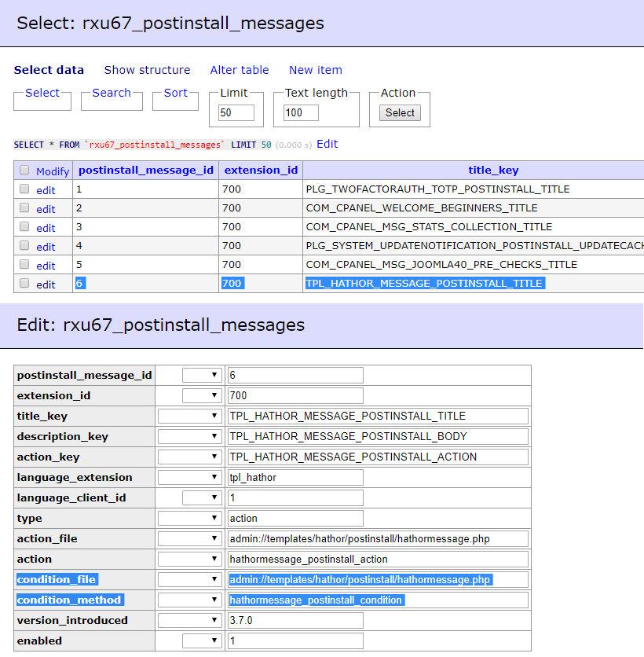Screen dimensions: 644x657
Task: Edit row with postinstall_message_id 2
Action: point(46,209)
